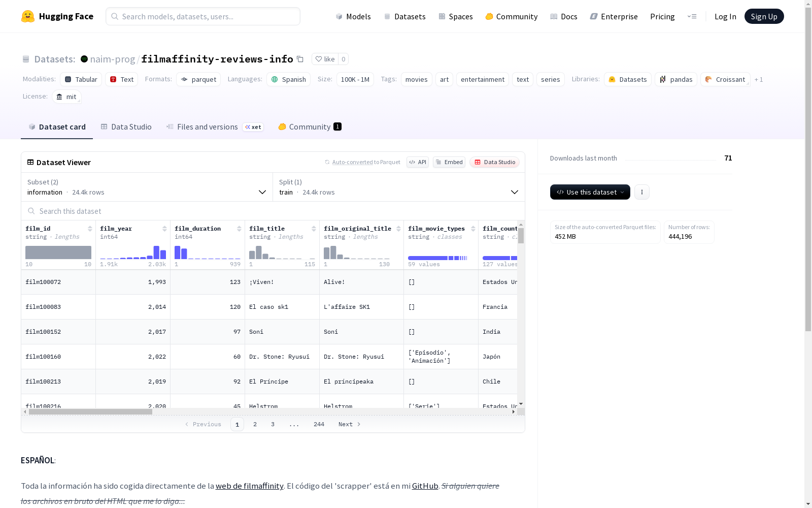Sort by film_original_title column sort icon
This screenshot has width=812, height=508.
coord(398,229)
